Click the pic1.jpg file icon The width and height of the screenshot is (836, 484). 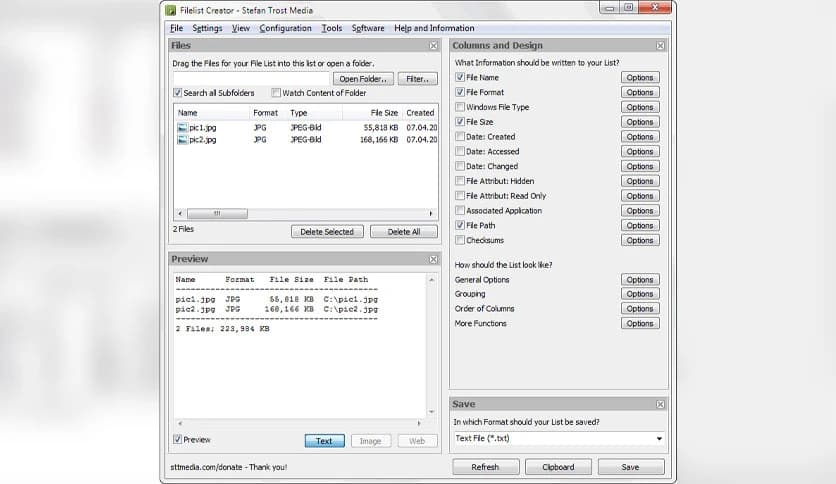point(182,128)
